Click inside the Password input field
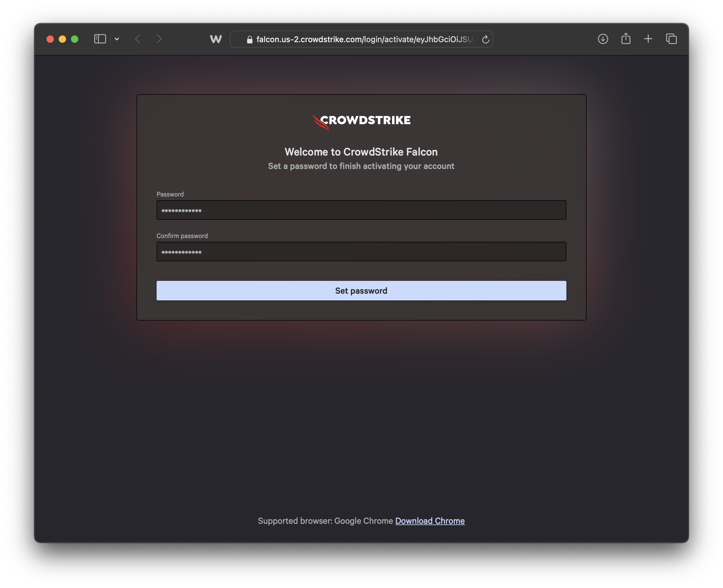 coord(361,210)
